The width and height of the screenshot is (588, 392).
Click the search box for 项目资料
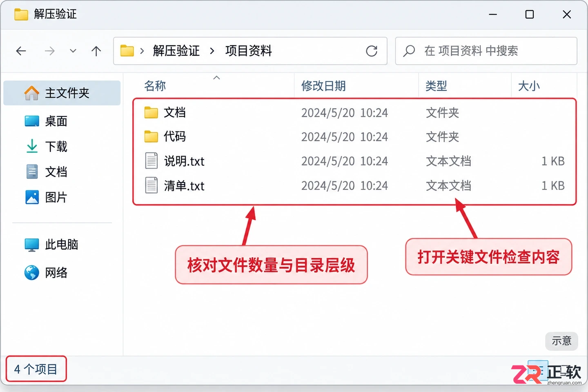486,51
